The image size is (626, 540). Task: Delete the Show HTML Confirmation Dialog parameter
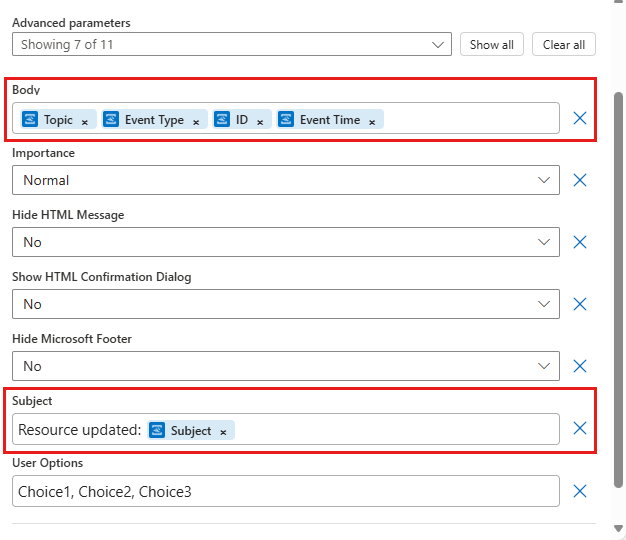point(580,304)
